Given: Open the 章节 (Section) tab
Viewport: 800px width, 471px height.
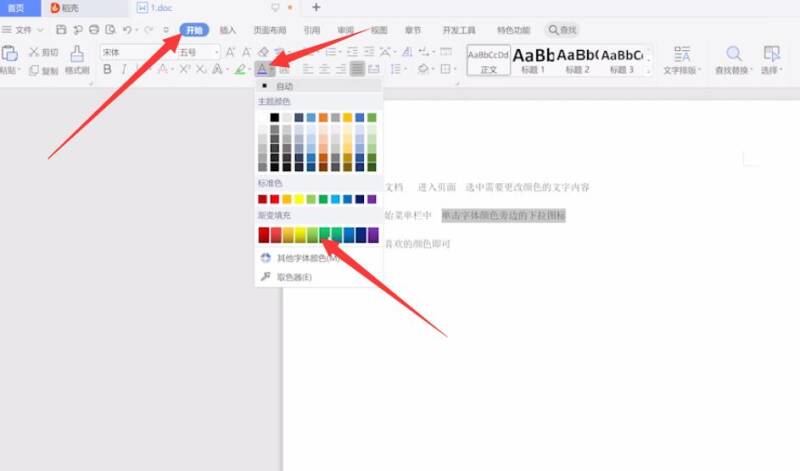Looking at the screenshot, I should [413, 30].
